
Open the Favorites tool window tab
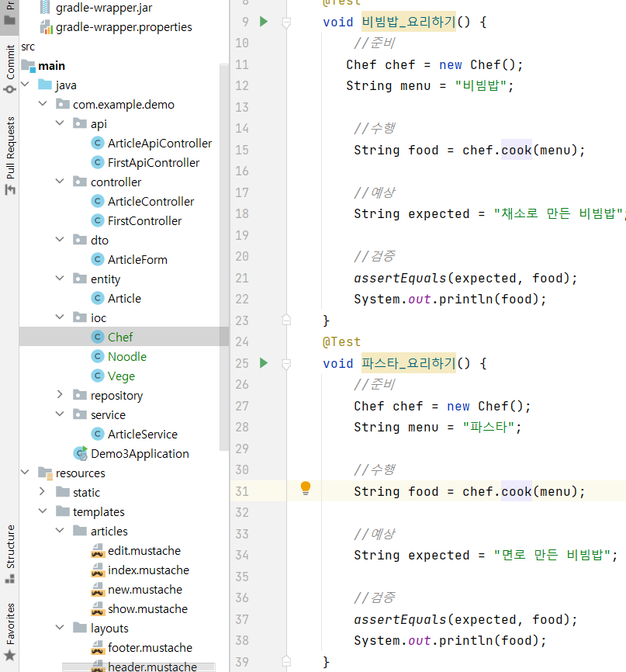9,632
